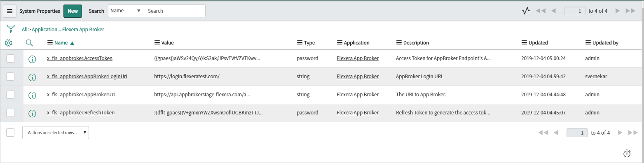Toggle column search magnifier icon

point(29,42)
